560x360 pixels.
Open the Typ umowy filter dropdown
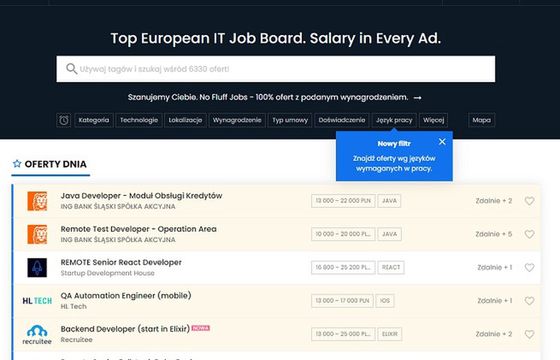pyautogui.click(x=290, y=120)
